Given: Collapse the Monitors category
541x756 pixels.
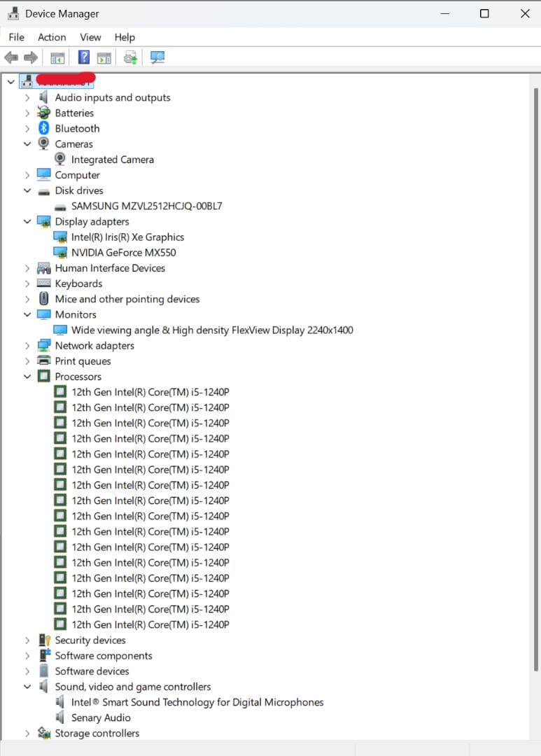Looking at the screenshot, I should point(27,314).
